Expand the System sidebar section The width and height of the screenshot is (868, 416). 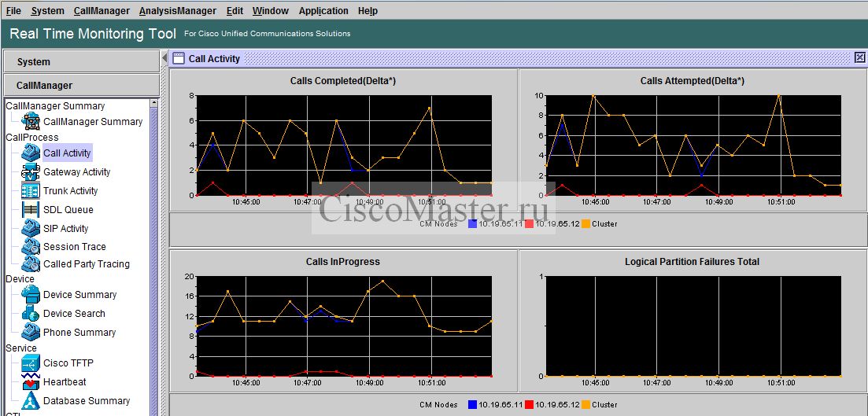tap(81, 61)
